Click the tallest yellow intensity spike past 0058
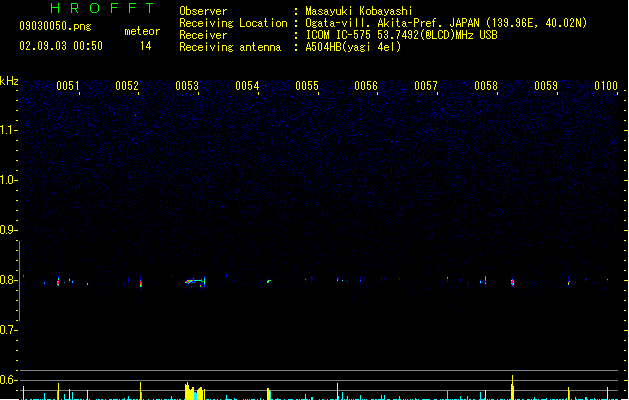The height and width of the screenshot is (400, 629). 512,388
